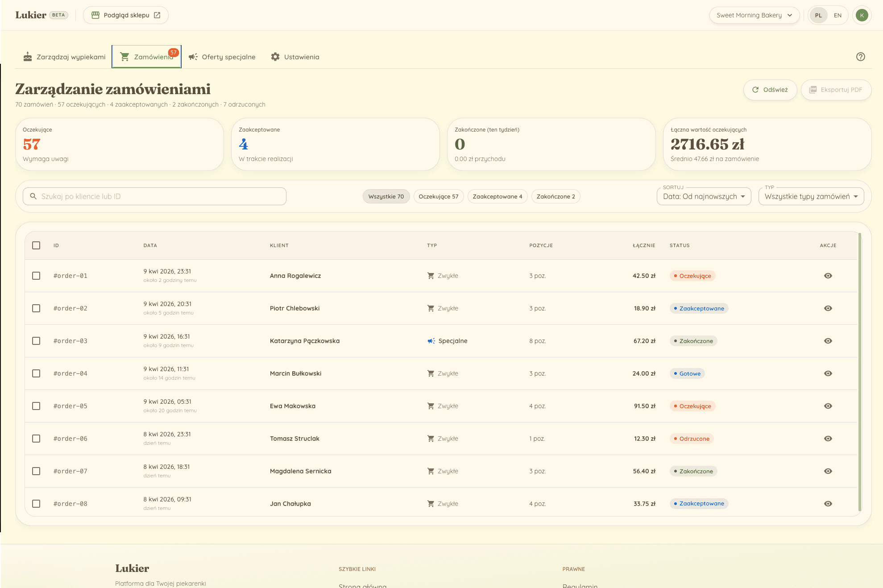Open the Ustawienia tab

[295, 57]
